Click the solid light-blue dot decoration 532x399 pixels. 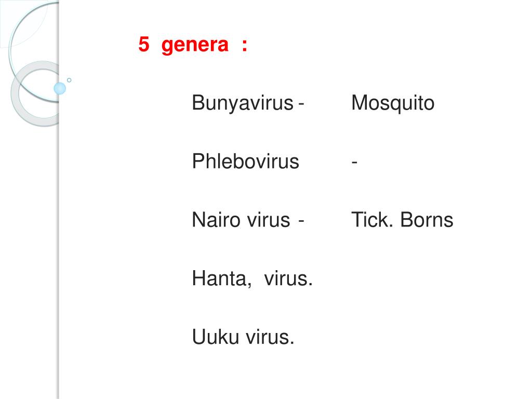[60, 88]
